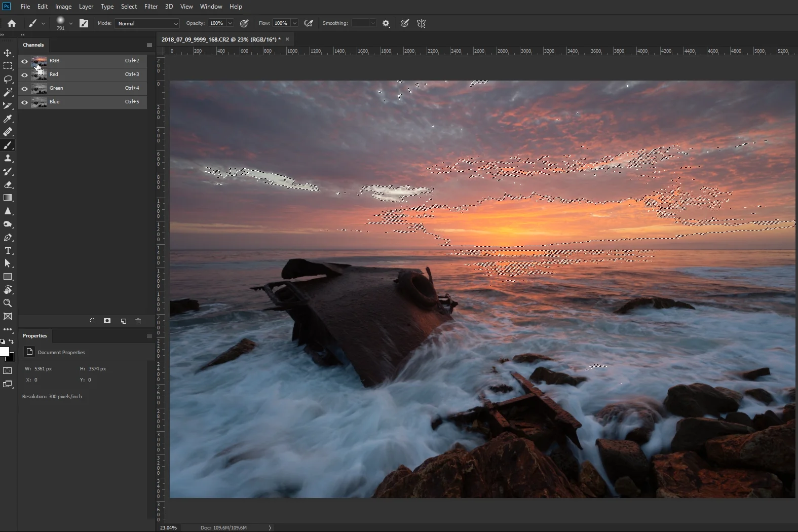The height and width of the screenshot is (532, 798).
Task: Select the Eraser tool
Action: pos(8,185)
